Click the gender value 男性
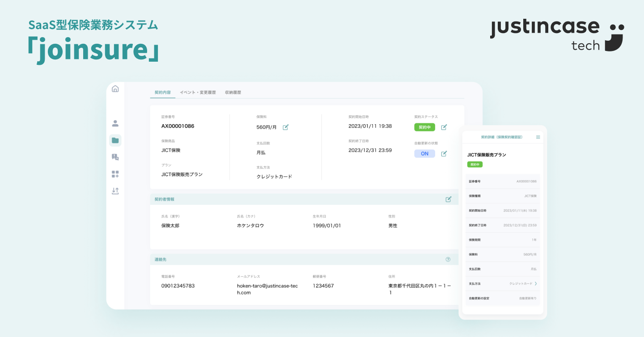The image size is (644, 337). click(393, 226)
